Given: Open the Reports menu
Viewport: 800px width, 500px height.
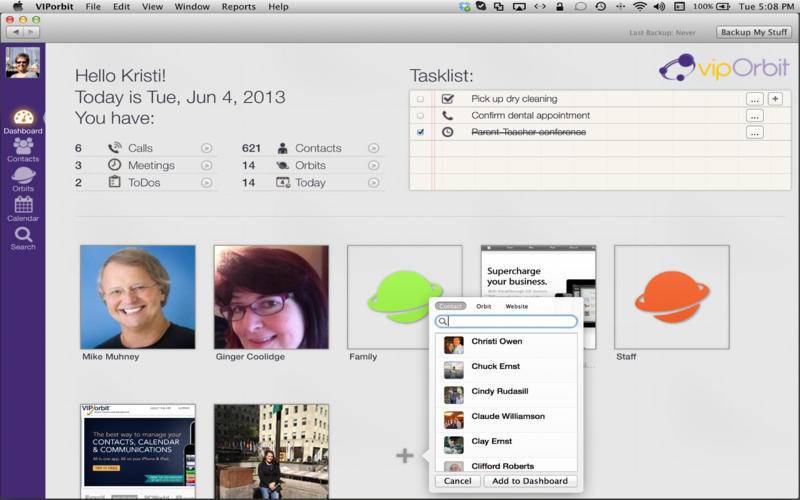Looking at the screenshot, I should [x=238, y=7].
